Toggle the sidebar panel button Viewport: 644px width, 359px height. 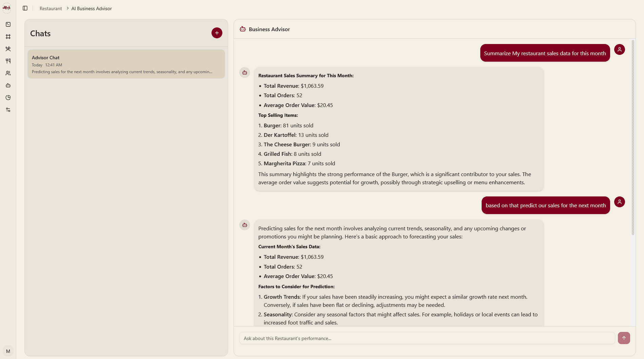(x=25, y=8)
